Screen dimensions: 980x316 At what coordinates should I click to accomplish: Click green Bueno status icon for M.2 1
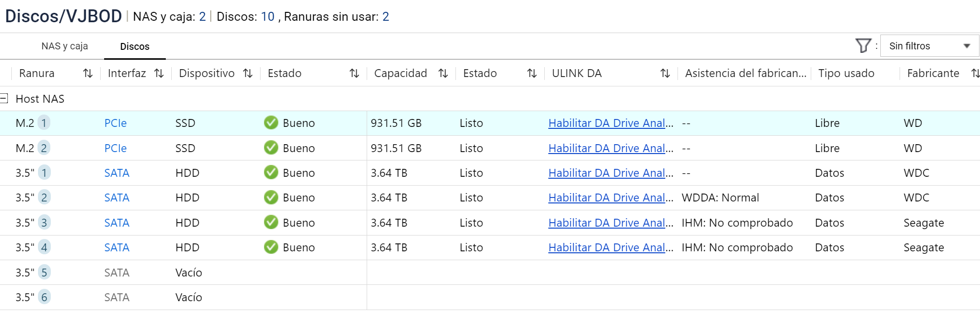point(271,123)
